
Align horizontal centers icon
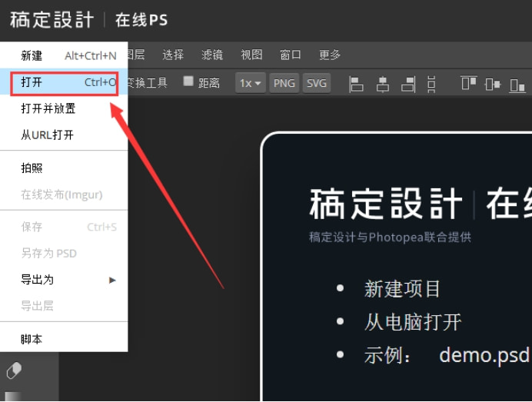[x=383, y=84]
